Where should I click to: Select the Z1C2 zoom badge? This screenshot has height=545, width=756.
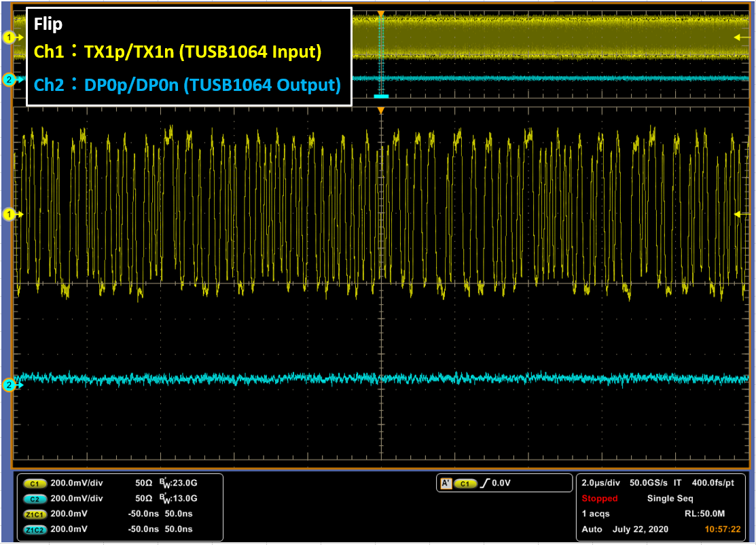(35, 529)
